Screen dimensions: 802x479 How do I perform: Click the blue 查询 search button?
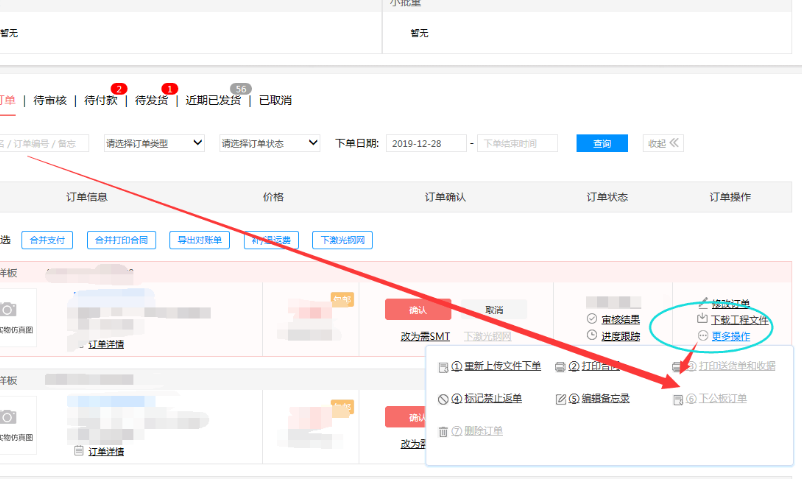click(602, 143)
